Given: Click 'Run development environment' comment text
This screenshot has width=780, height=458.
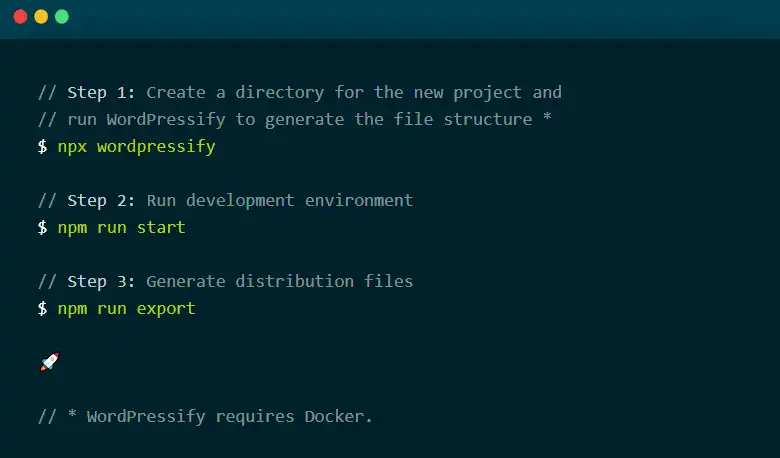Looking at the screenshot, I should click(280, 200).
